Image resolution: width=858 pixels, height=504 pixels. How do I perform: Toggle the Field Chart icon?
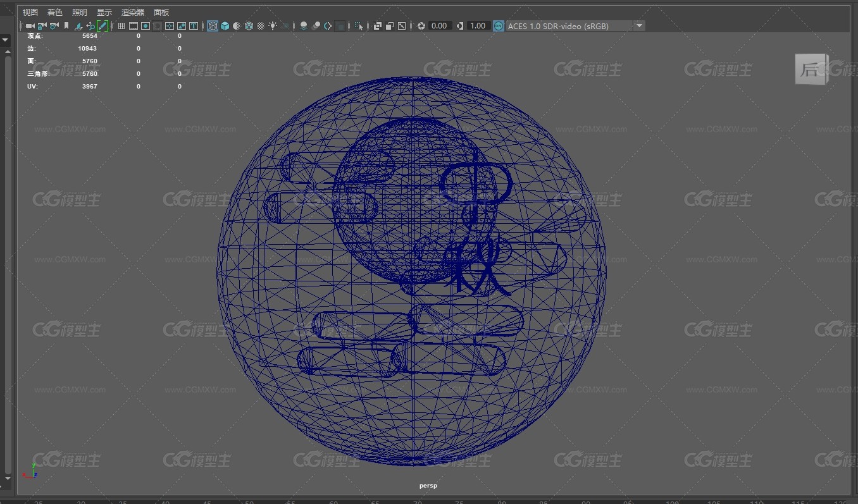point(170,26)
